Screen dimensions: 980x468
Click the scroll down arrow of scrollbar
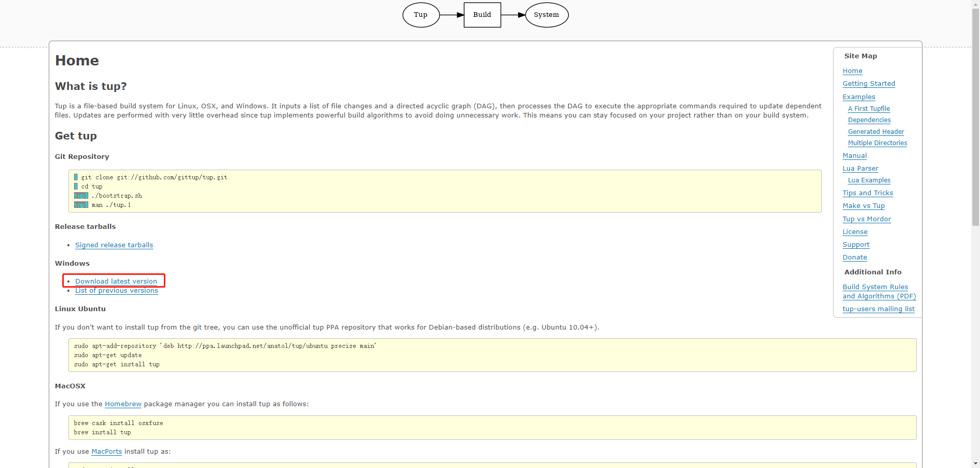click(x=975, y=464)
